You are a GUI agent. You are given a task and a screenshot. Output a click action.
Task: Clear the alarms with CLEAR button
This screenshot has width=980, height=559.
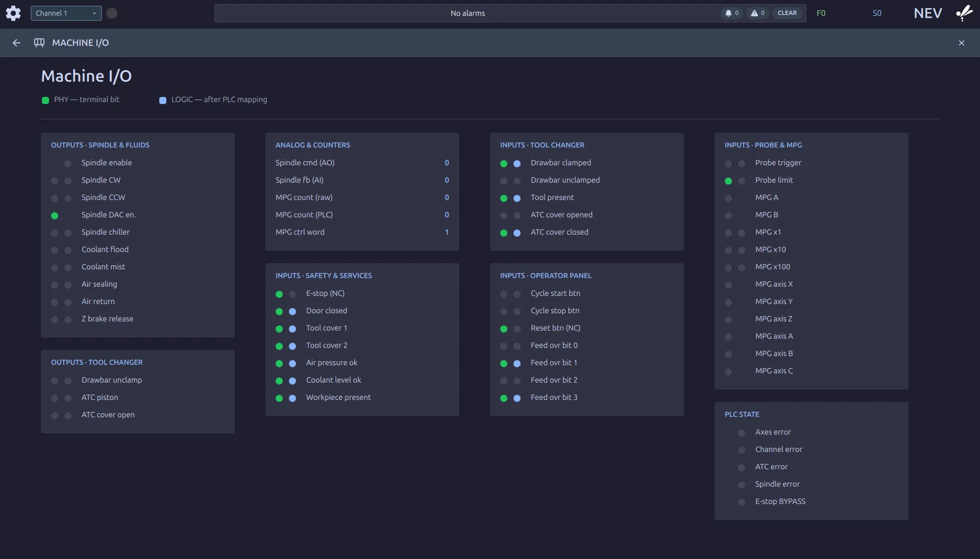(787, 13)
